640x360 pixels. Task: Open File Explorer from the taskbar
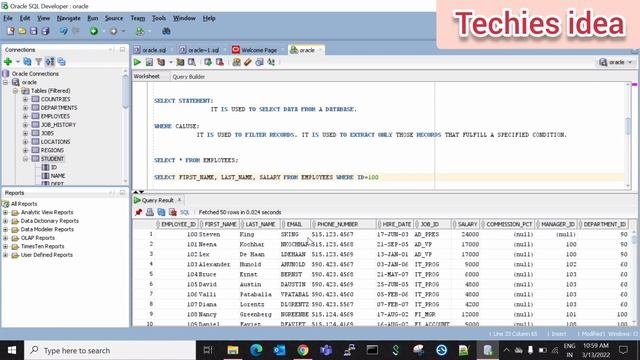[x=233, y=350]
